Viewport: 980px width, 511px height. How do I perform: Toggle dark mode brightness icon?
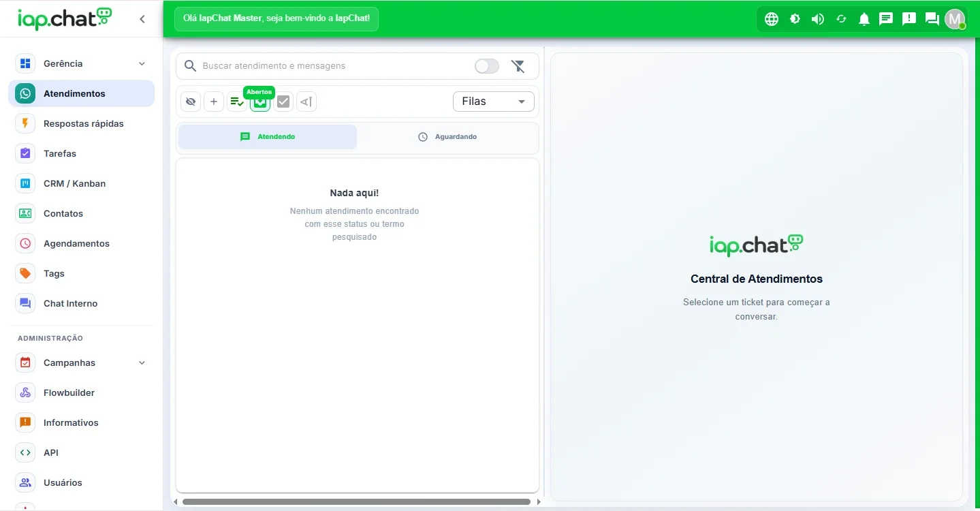(x=795, y=19)
